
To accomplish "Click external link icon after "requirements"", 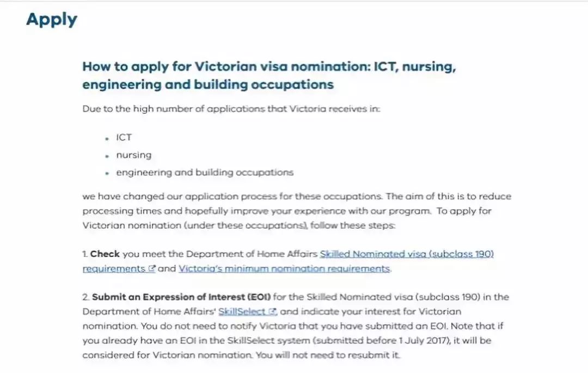I will click(x=152, y=269).
